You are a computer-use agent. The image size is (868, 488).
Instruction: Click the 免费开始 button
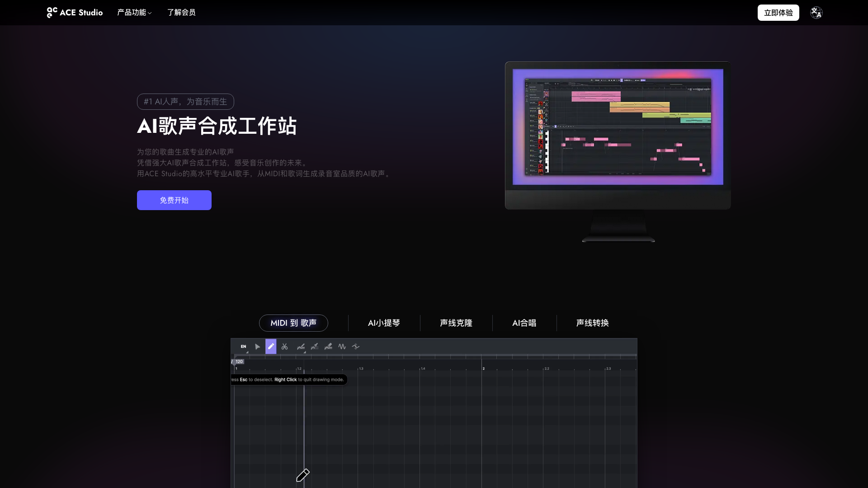point(174,200)
